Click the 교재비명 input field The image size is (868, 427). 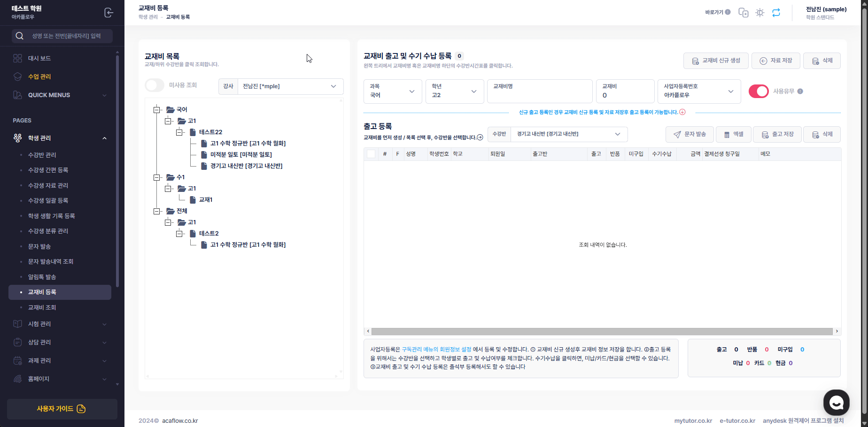tap(539, 95)
